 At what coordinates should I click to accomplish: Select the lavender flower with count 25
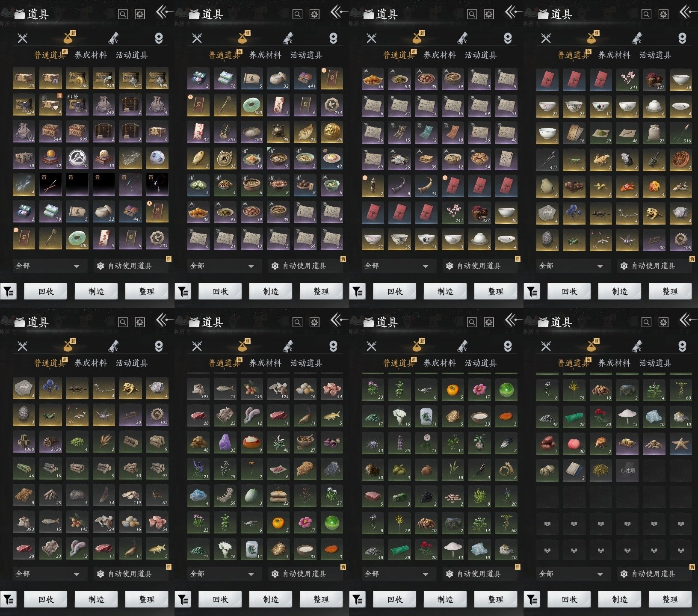pyautogui.click(x=400, y=443)
